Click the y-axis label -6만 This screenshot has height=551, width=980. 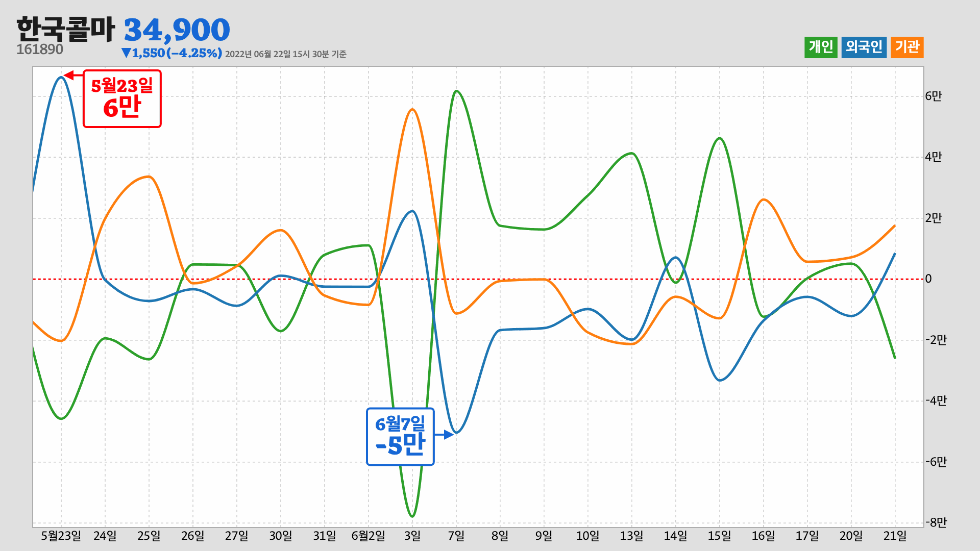936,462
